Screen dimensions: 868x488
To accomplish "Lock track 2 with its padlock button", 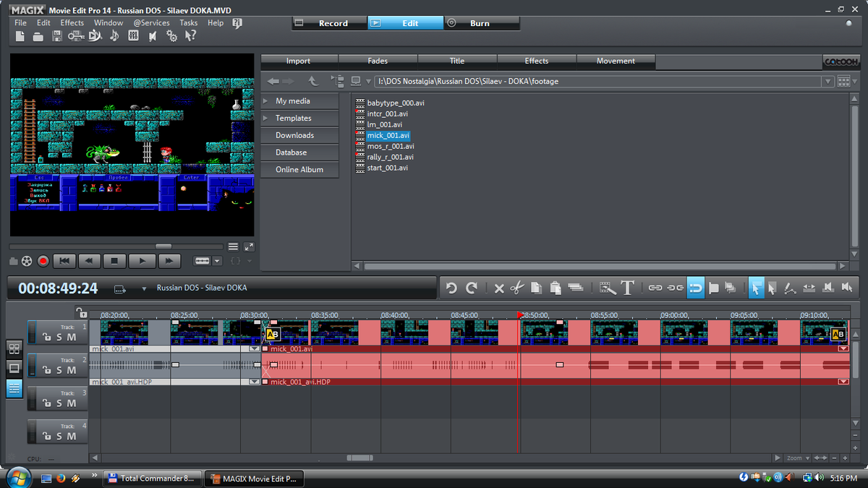I will (x=48, y=370).
